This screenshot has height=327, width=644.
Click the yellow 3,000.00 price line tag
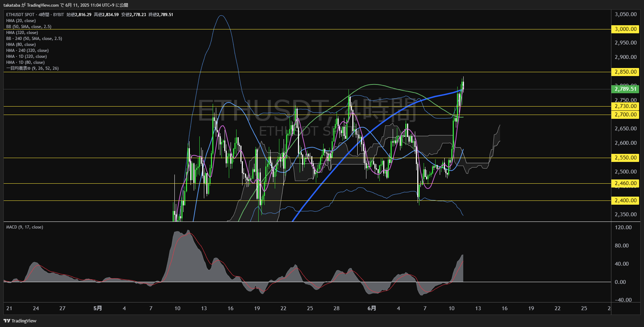[x=625, y=29]
